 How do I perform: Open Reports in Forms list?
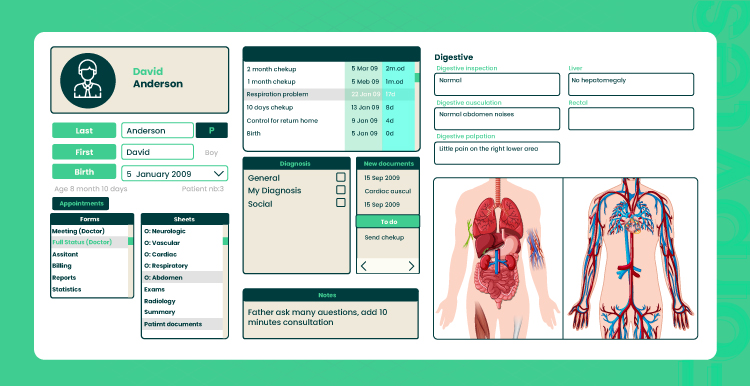pos(89,277)
